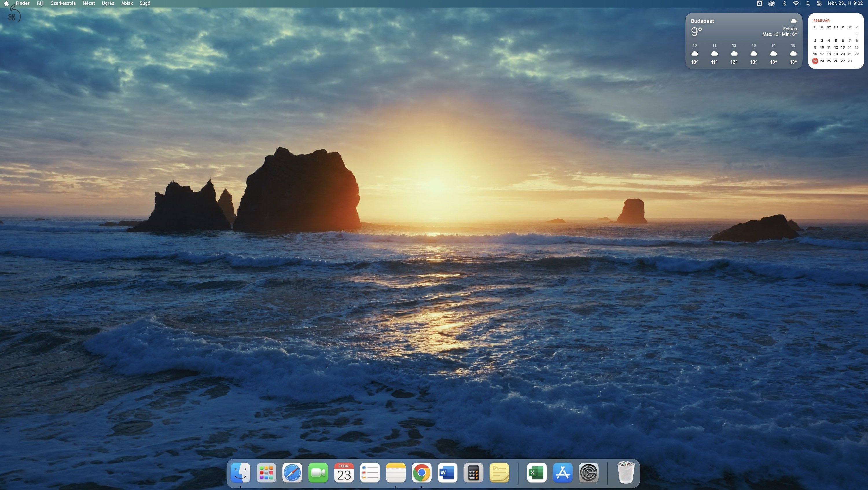Open the App Store
Viewport: 868px width, 490px height.
tap(562, 473)
